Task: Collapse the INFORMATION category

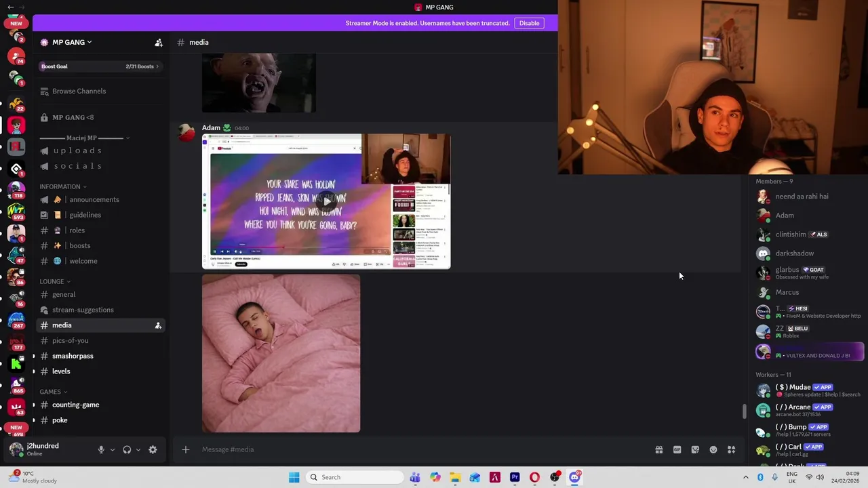Action: [63, 186]
